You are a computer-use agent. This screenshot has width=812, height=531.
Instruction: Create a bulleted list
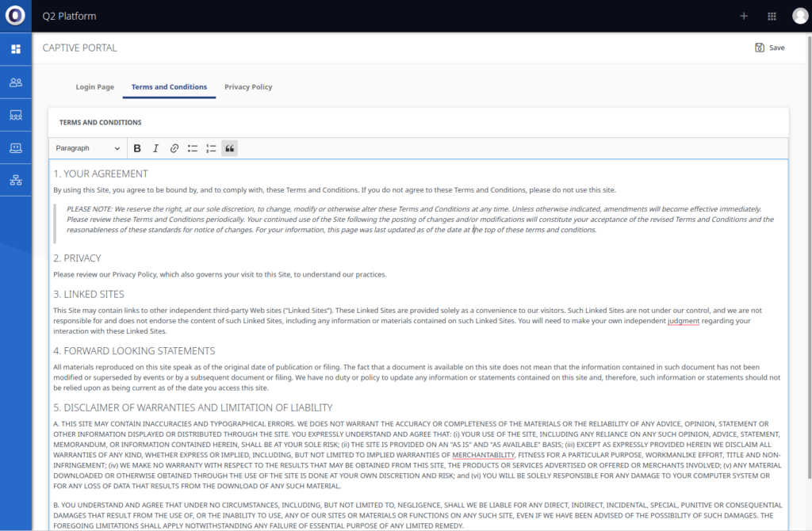193,148
